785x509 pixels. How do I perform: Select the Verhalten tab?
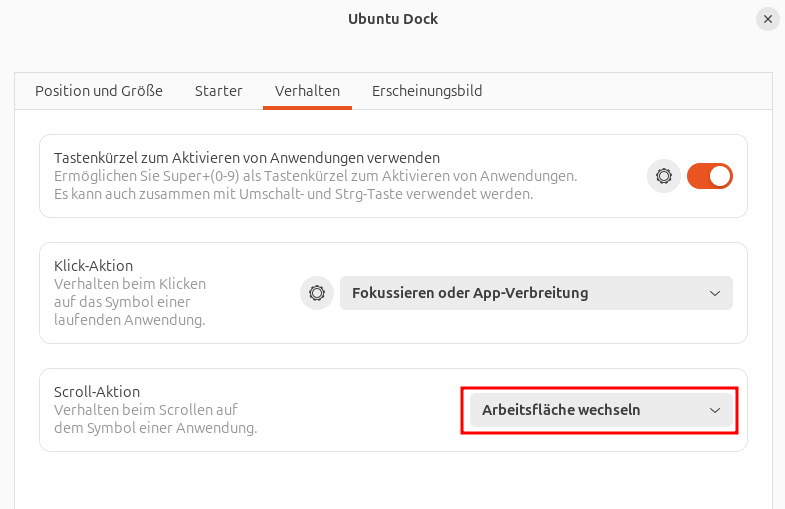coord(307,91)
